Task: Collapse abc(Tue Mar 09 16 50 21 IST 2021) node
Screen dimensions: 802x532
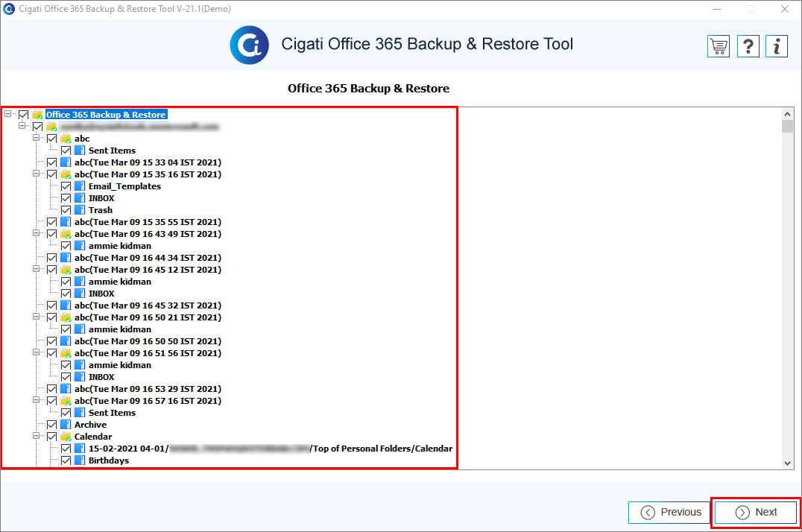Action: (37, 316)
